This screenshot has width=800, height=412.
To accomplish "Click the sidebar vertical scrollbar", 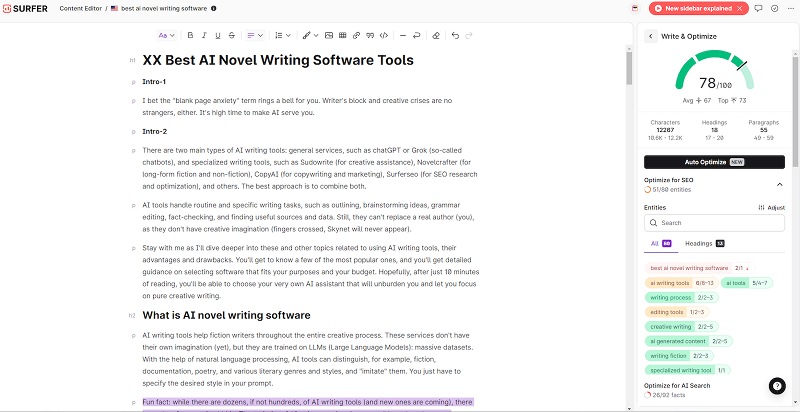I will click(x=795, y=112).
